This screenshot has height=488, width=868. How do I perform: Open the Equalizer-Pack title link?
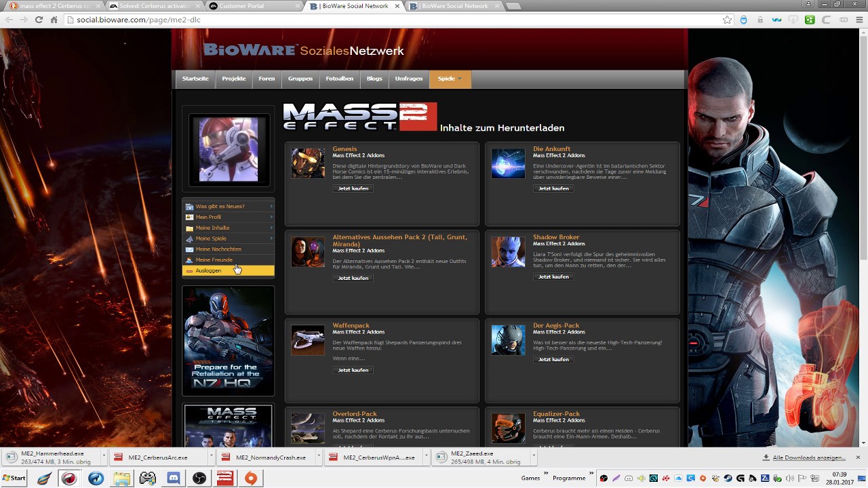556,413
